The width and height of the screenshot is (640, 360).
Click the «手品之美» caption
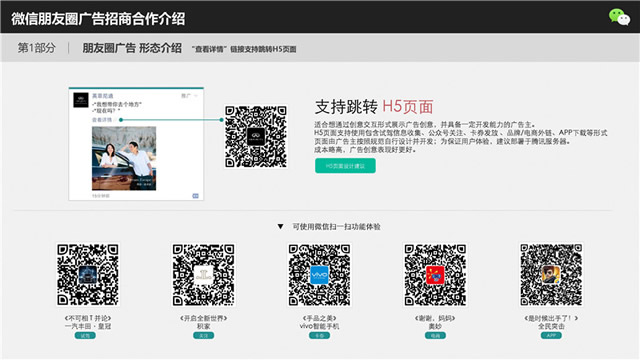point(320,318)
